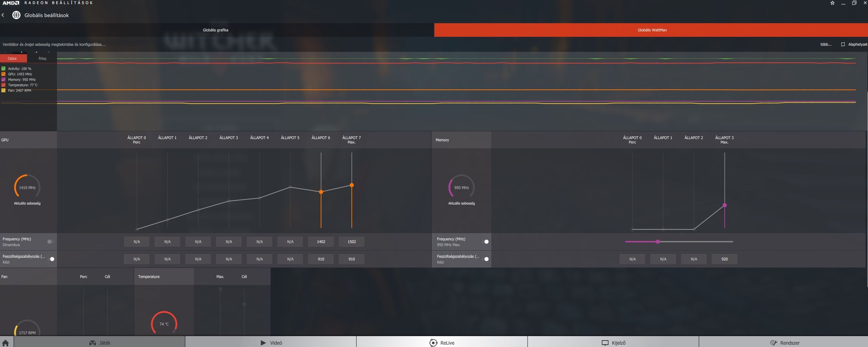The width and height of the screenshot is (868, 347).
Task: Toggle the Fan 2407 RPM checkbox
Action: coord(4,90)
